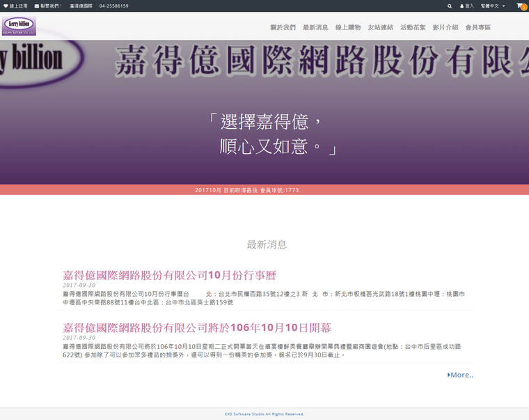The height and width of the screenshot is (420, 529).
Task: Click the 開幕 article date 2017-09-30
Action: tap(79, 338)
